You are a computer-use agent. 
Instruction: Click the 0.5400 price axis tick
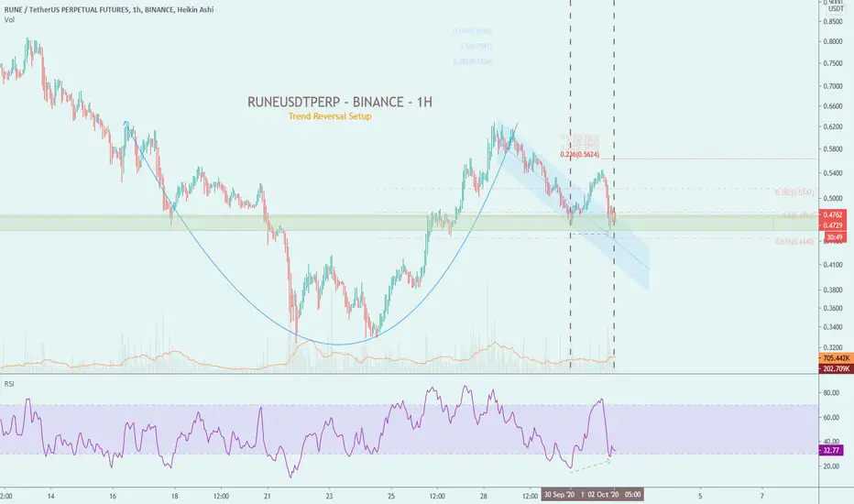pyautogui.click(x=833, y=173)
